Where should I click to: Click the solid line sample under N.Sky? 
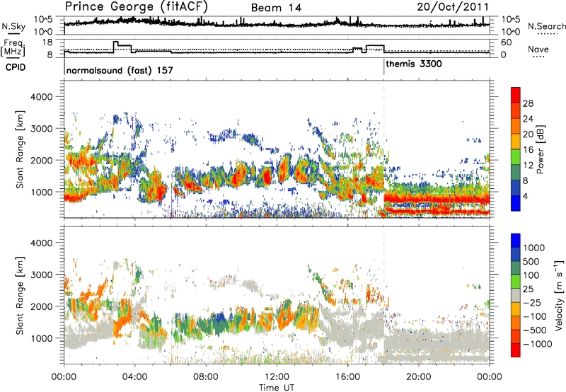coord(13,34)
